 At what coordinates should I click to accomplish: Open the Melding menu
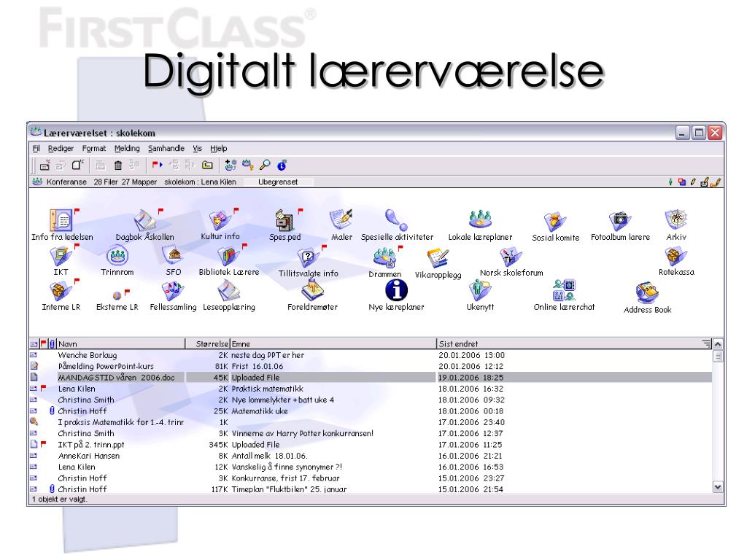tap(127, 148)
